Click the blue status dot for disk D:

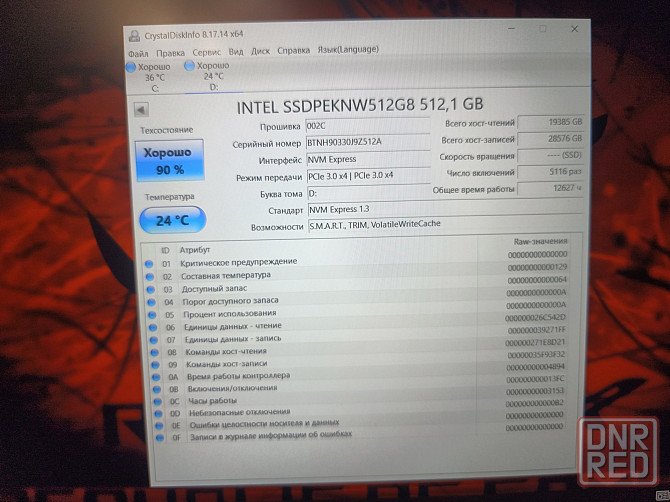[189, 65]
